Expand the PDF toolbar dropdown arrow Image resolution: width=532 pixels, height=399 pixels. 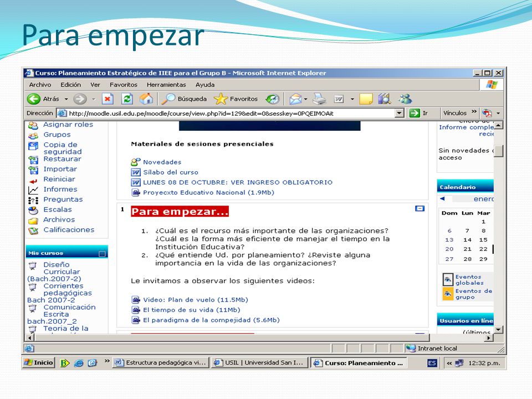click(x=498, y=113)
